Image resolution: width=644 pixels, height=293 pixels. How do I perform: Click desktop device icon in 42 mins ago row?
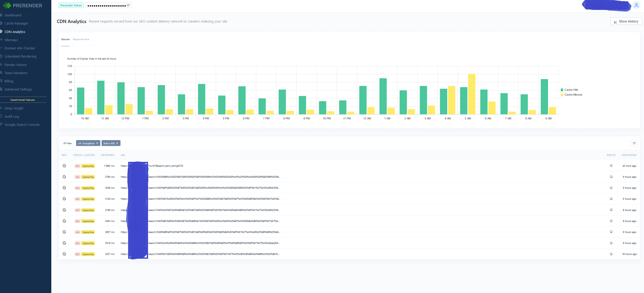tap(611, 166)
